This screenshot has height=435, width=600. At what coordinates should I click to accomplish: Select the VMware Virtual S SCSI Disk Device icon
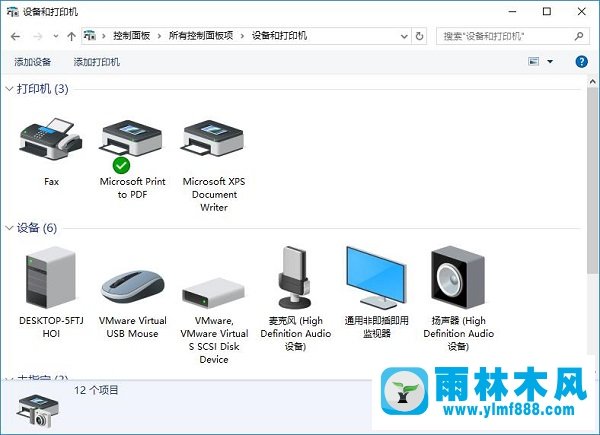pyautogui.click(x=213, y=293)
